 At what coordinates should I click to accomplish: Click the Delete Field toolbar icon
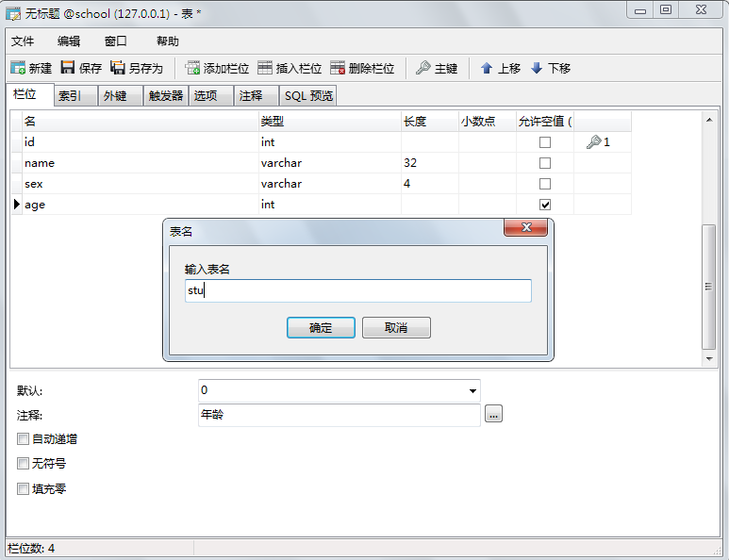coord(338,68)
